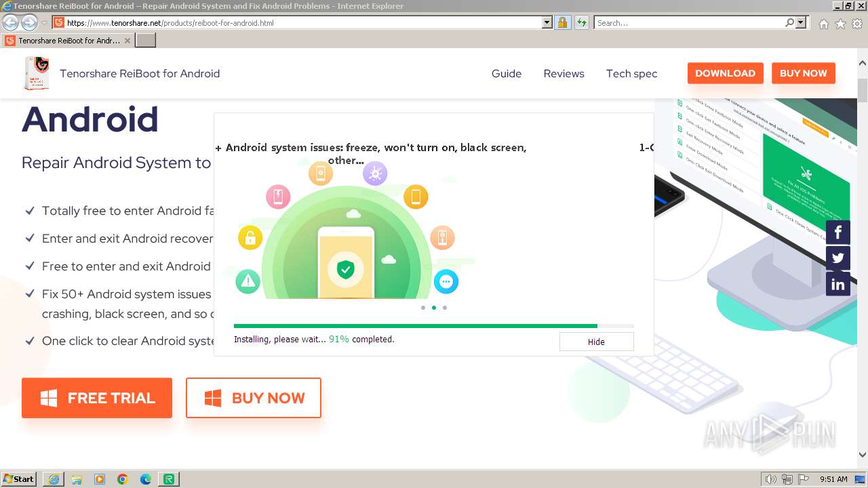Open IE Tools gear icon
The height and width of the screenshot is (488, 868).
click(857, 24)
